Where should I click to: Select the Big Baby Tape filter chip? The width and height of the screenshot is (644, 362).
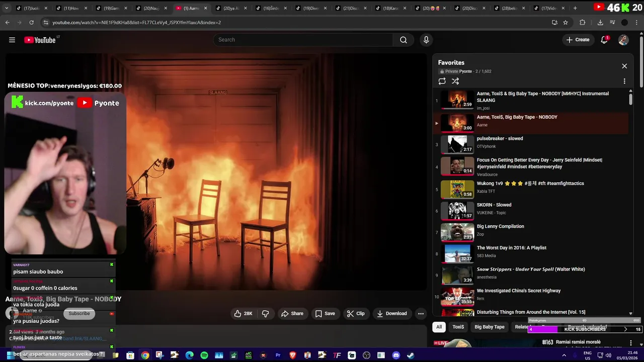(x=490, y=327)
